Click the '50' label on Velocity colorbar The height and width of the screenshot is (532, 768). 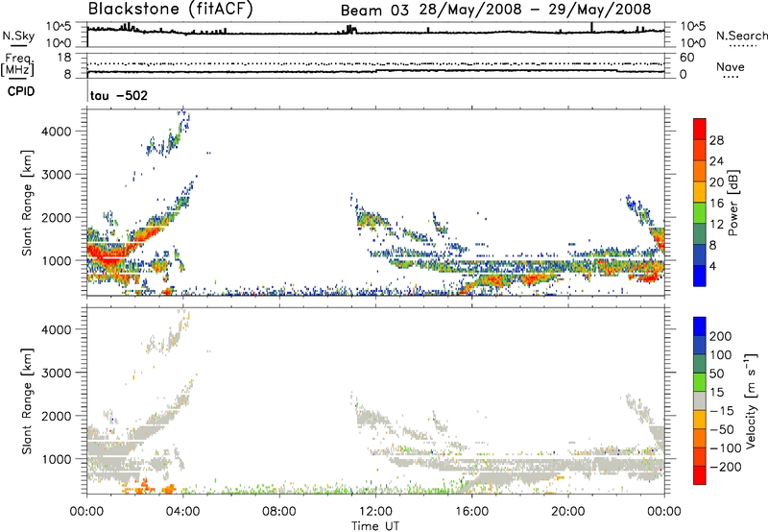coord(716,374)
